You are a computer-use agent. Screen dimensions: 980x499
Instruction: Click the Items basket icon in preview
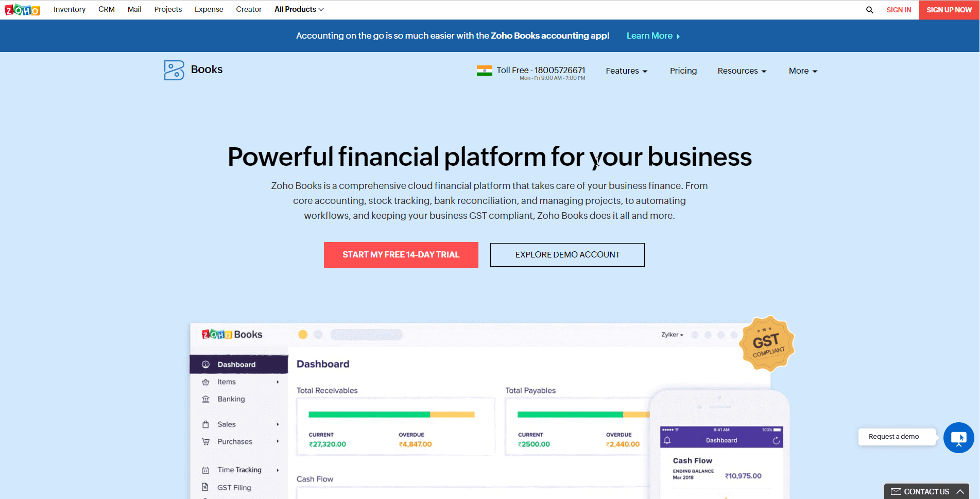[x=205, y=382]
